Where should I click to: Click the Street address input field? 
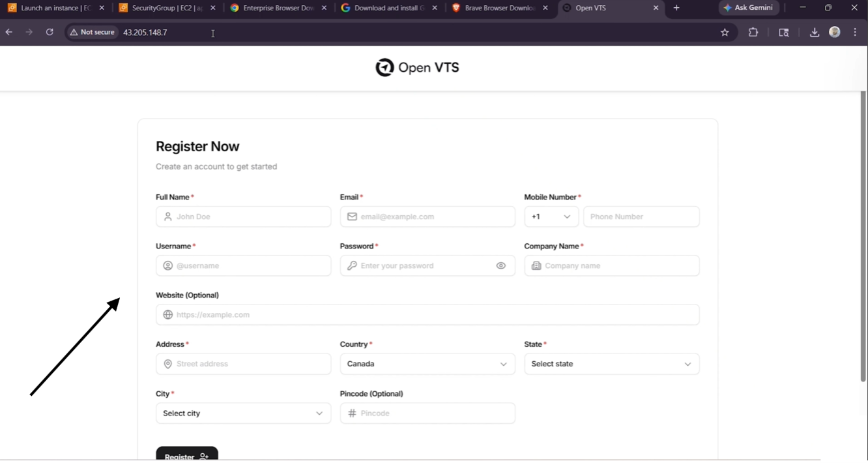coord(243,364)
